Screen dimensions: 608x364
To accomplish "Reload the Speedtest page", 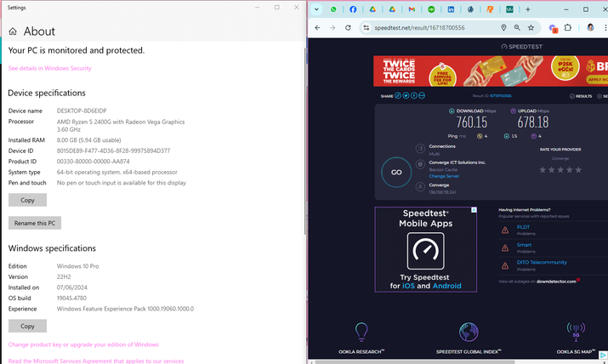I will coord(348,27).
